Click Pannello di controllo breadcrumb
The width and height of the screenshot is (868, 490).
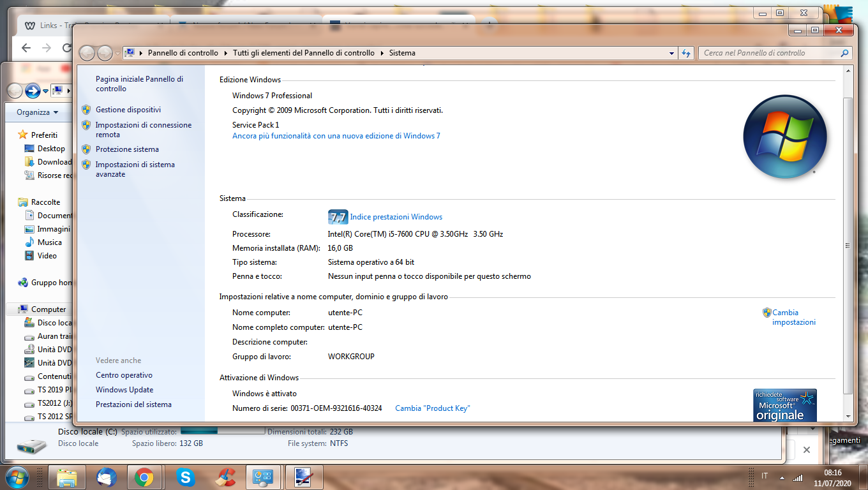point(183,53)
